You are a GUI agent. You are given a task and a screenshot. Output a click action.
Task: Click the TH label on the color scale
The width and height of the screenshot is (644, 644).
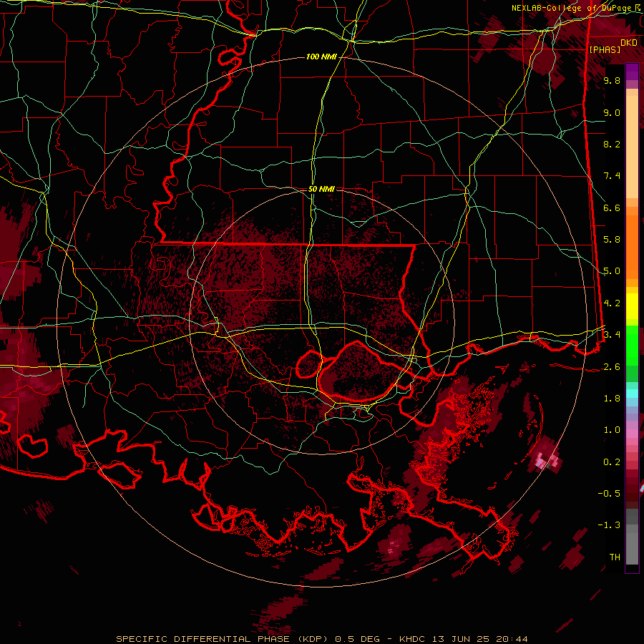[615, 557]
